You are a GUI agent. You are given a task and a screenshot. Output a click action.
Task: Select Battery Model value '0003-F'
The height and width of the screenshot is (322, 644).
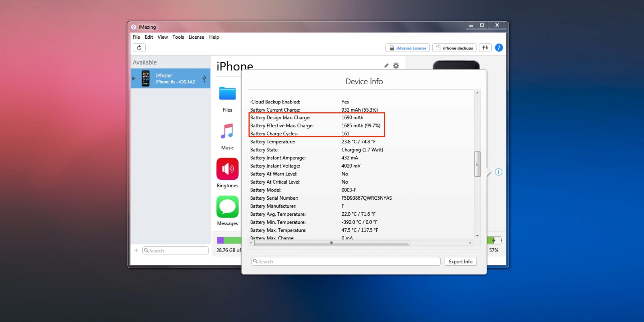(349, 190)
